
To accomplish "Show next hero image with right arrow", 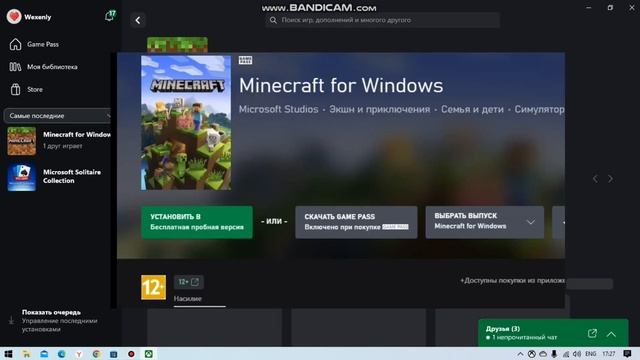I will pyautogui.click(x=610, y=179).
